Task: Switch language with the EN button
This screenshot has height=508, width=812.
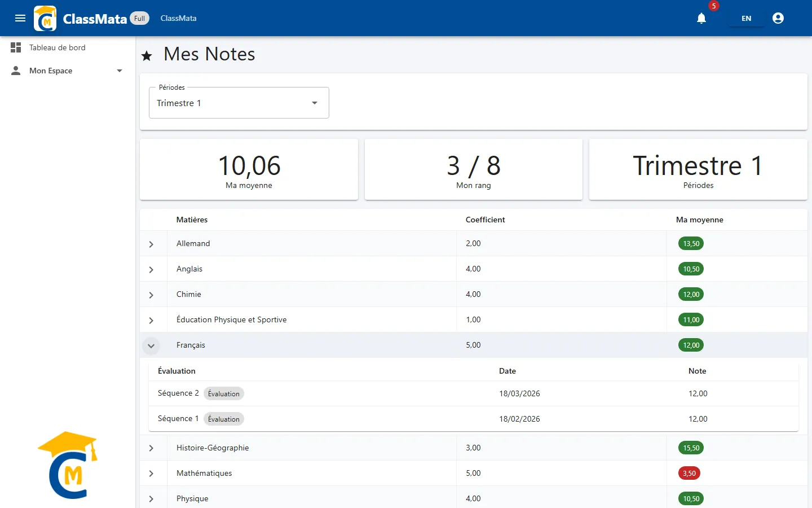Action: tap(746, 18)
